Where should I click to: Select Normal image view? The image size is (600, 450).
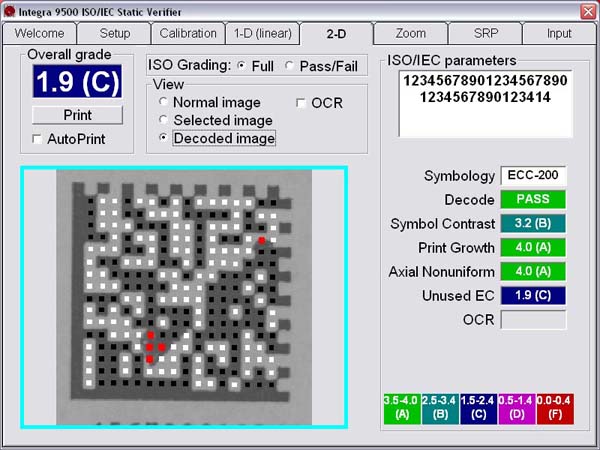tap(163, 103)
